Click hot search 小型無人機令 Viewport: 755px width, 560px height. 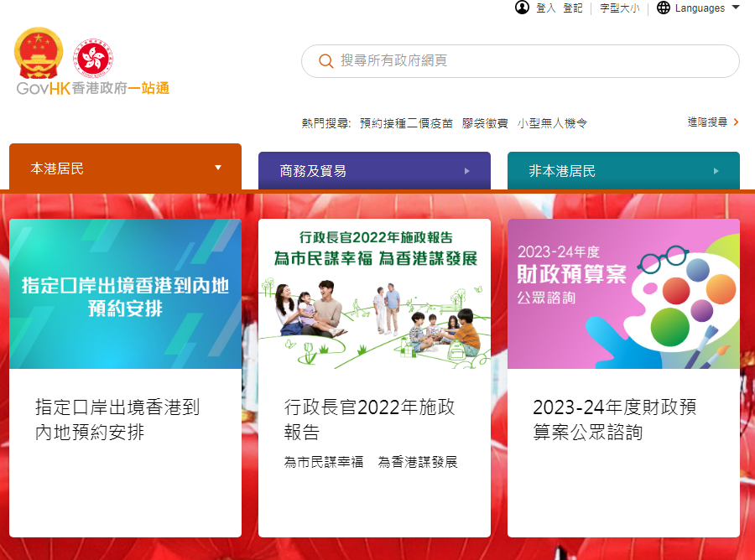(552, 123)
